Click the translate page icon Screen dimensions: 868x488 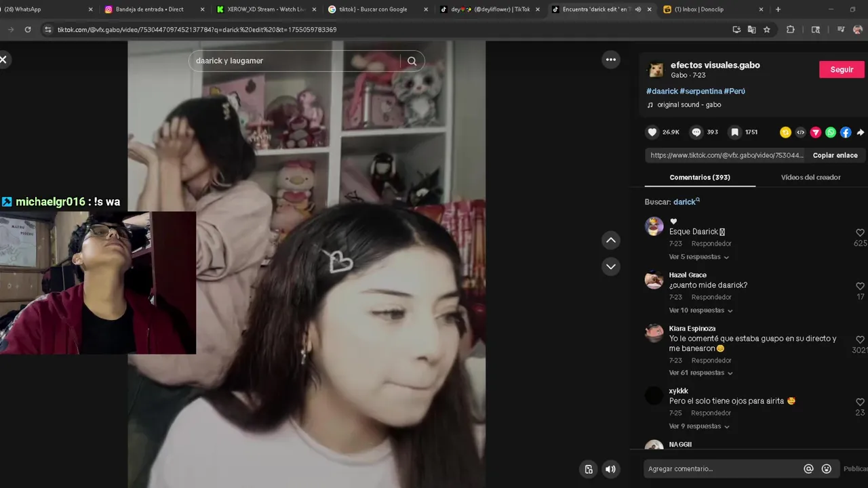pyautogui.click(x=752, y=30)
